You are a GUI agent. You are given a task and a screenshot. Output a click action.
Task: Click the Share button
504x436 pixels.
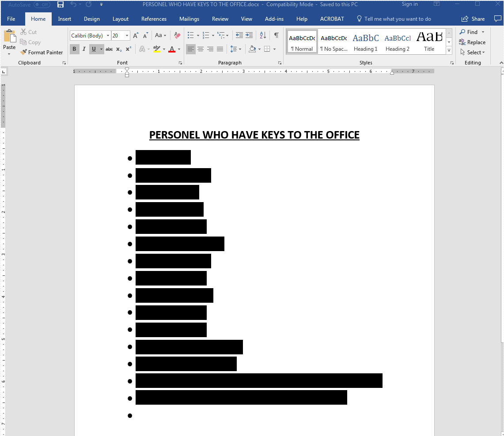click(x=473, y=19)
